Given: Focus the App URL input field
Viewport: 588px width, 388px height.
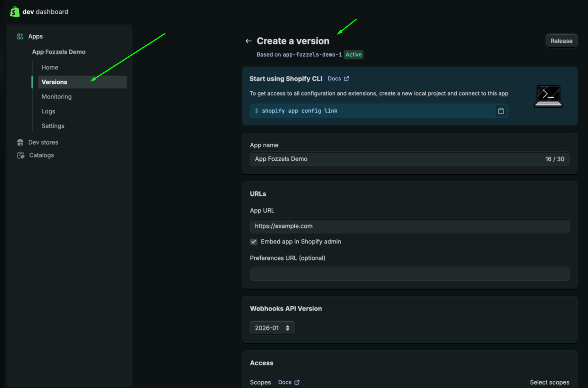Looking at the screenshot, I should coord(410,226).
